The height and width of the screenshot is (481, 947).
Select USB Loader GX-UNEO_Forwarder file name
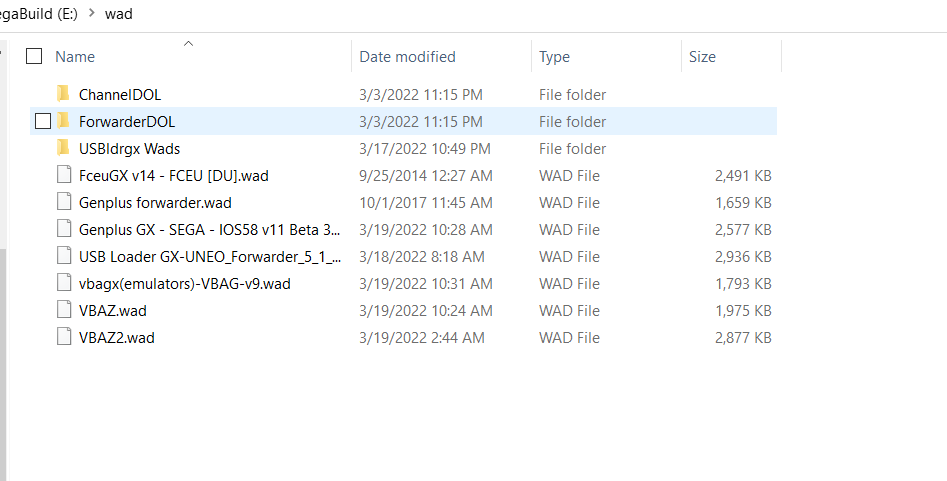coord(210,256)
